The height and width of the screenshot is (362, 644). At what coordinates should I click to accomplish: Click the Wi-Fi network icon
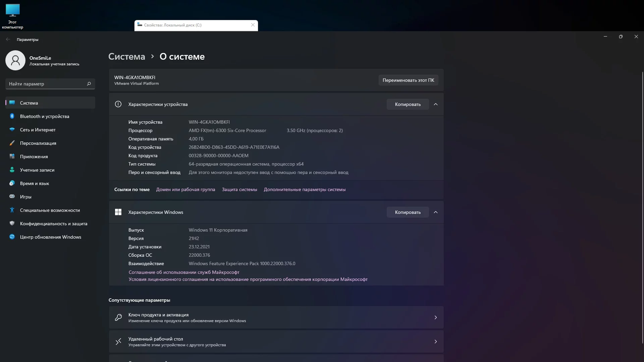point(12,130)
